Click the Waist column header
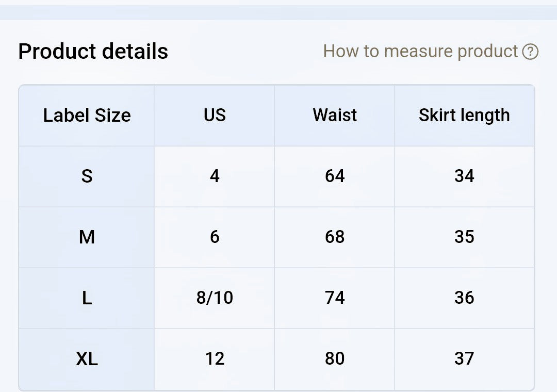 coord(335,116)
